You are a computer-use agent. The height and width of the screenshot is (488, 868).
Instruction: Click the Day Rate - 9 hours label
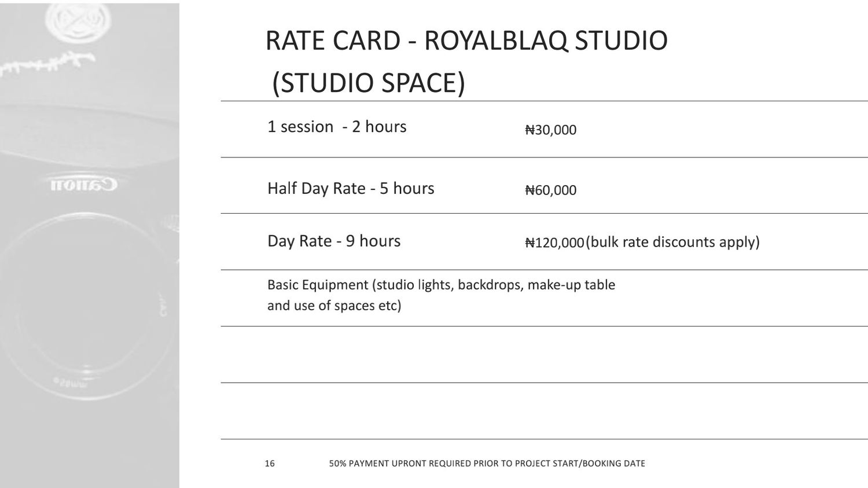334,241
